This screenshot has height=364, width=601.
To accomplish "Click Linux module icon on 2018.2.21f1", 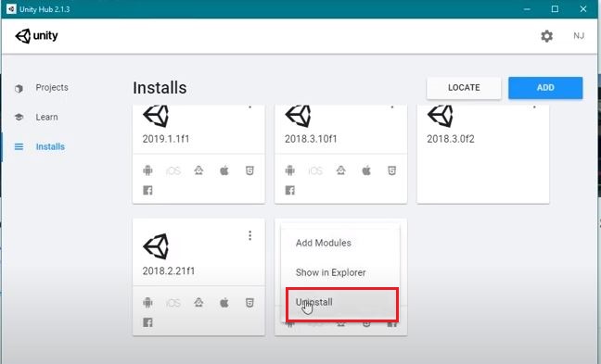I will [x=198, y=302].
